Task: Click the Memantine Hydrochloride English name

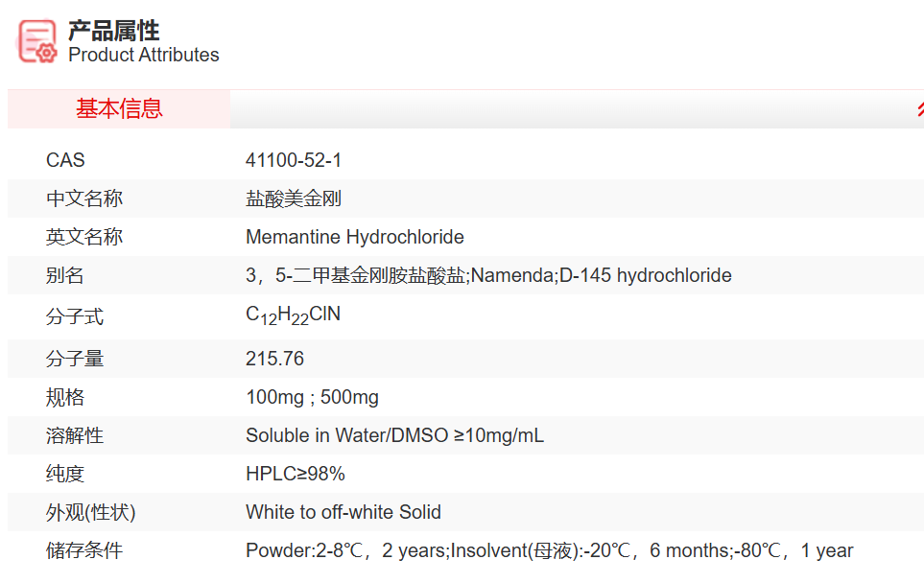Action: (354, 237)
